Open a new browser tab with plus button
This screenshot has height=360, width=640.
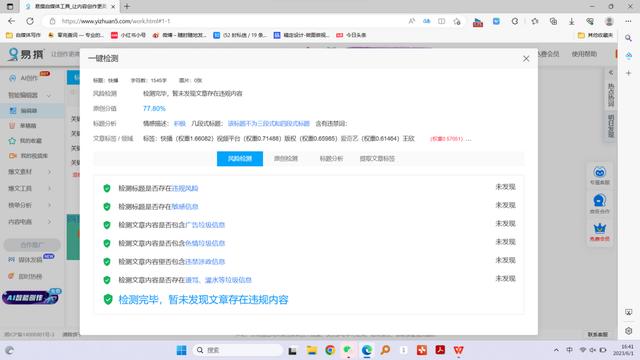pyautogui.click(x=127, y=7)
